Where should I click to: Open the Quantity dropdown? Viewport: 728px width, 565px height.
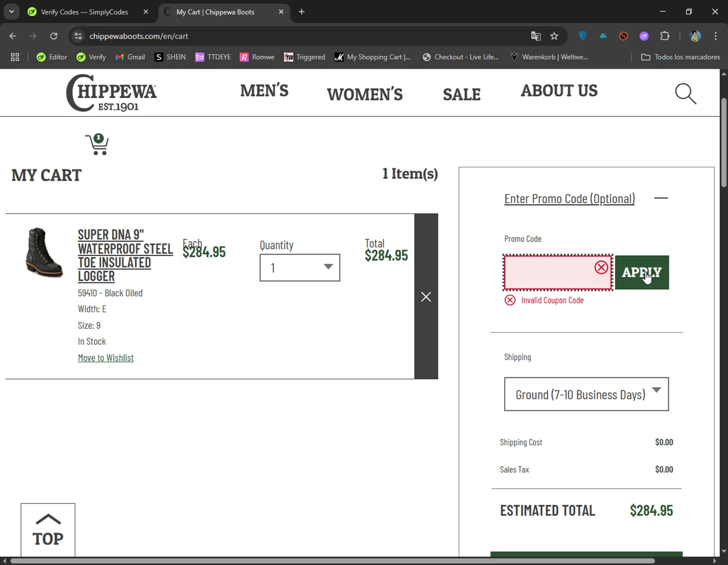pos(300,267)
